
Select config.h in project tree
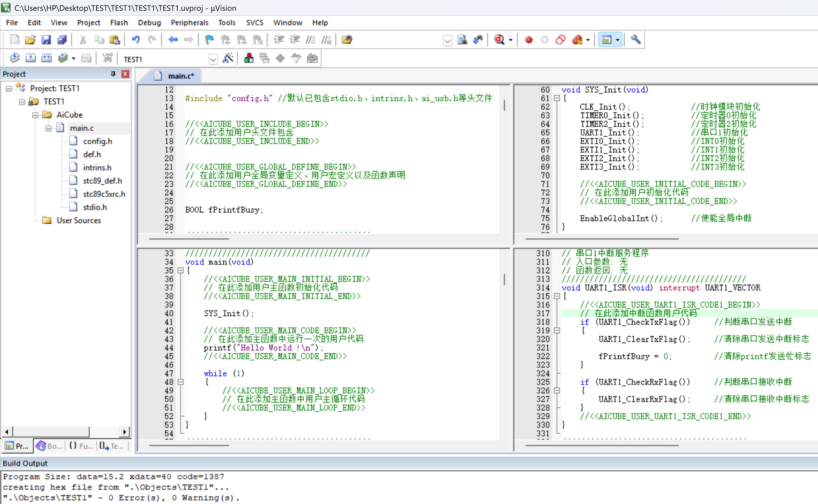[x=97, y=141]
